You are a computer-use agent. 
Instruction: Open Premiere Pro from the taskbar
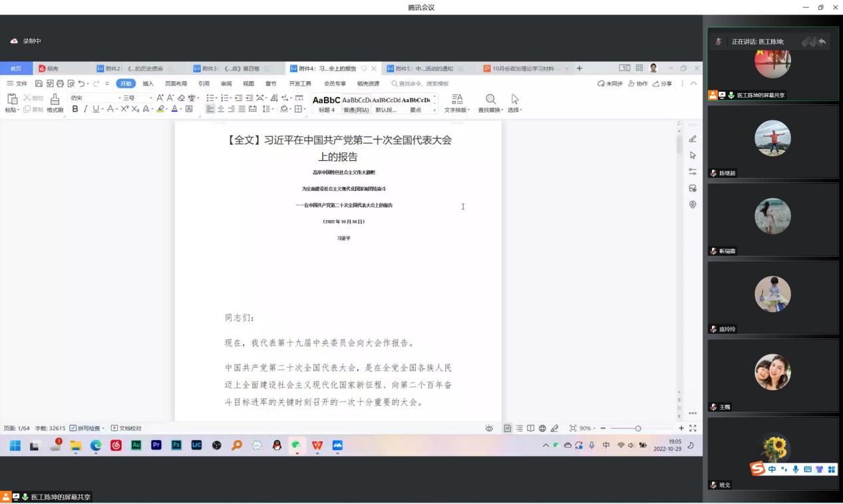pos(156,446)
